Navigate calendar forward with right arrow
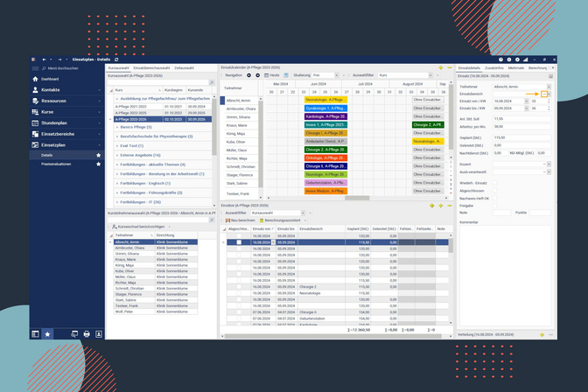The height and width of the screenshot is (392, 588). point(256,76)
